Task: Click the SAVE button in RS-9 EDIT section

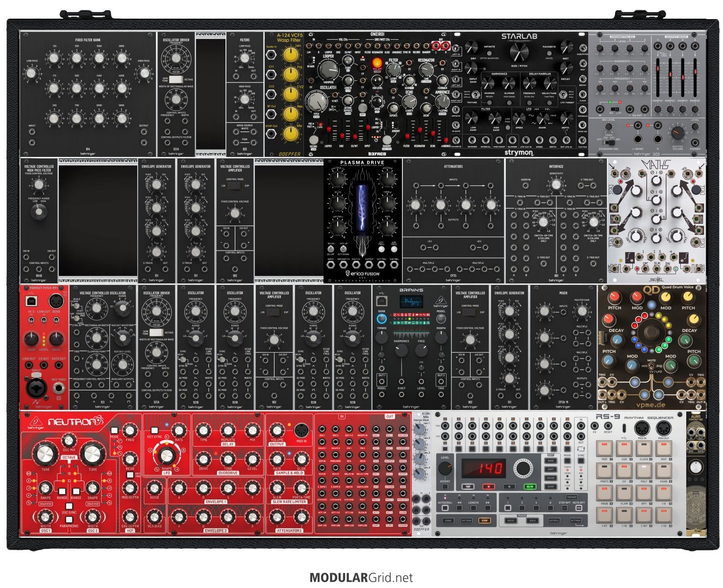Action: (x=551, y=460)
